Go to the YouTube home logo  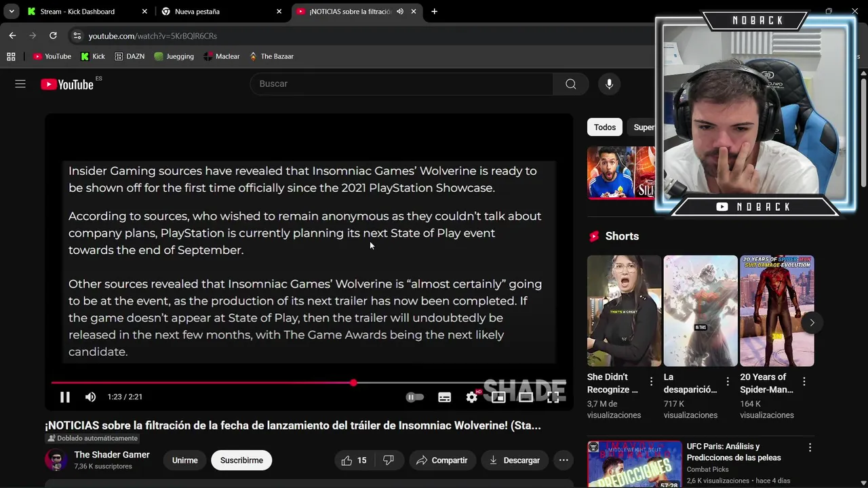[x=67, y=84]
